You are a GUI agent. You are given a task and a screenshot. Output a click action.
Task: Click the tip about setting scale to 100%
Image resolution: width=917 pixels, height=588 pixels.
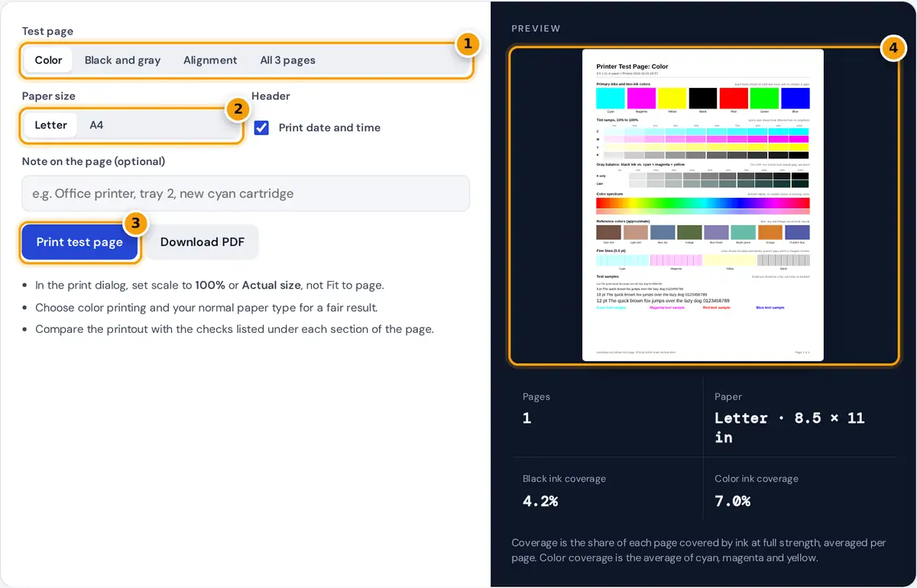(x=209, y=285)
